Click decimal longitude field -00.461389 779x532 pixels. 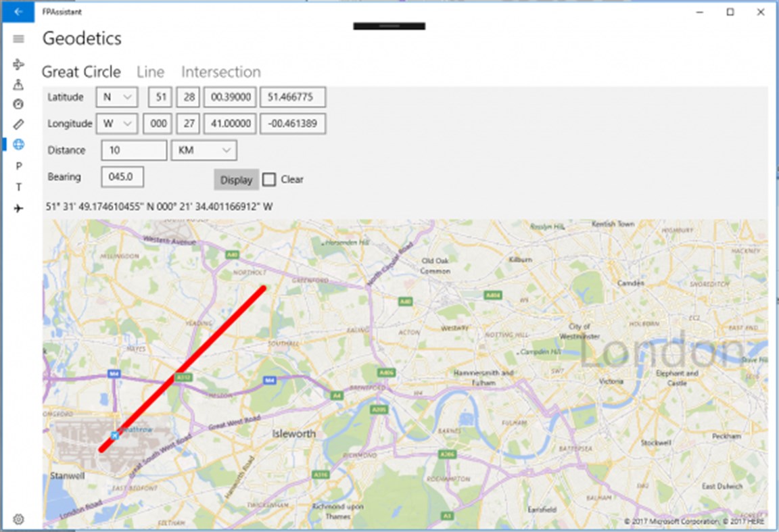(x=293, y=124)
